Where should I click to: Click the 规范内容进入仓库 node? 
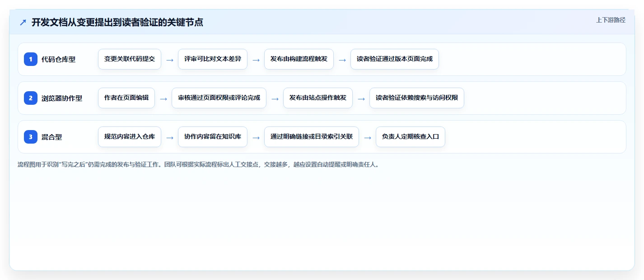130,137
